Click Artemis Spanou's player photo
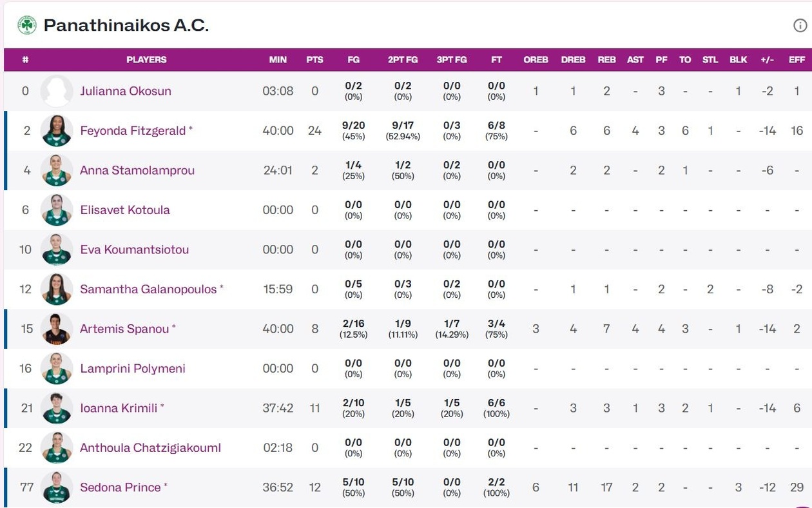The height and width of the screenshot is (508, 812). (57, 329)
